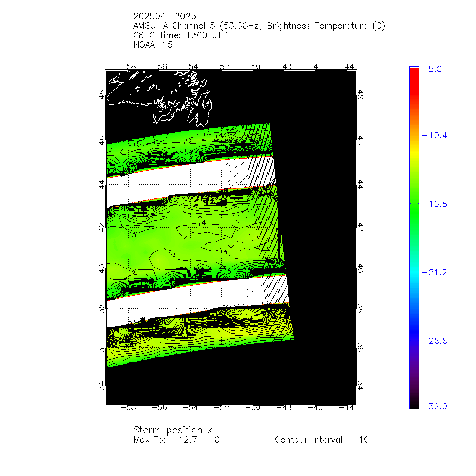Click the -44 longitude label on bottom axis
Viewport: 476px width, 476px height.
coord(346,408)
